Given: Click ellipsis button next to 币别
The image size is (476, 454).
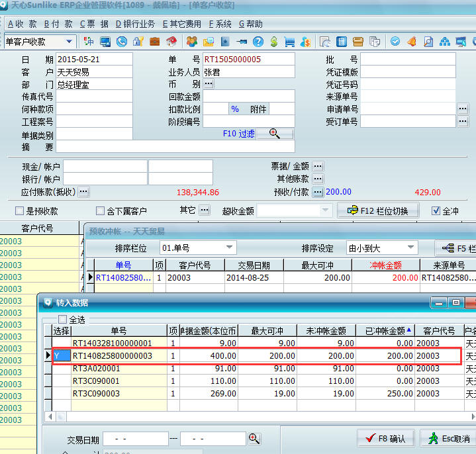Looking at the screenshot, I should pyautogui.click(x=209, y=83).
